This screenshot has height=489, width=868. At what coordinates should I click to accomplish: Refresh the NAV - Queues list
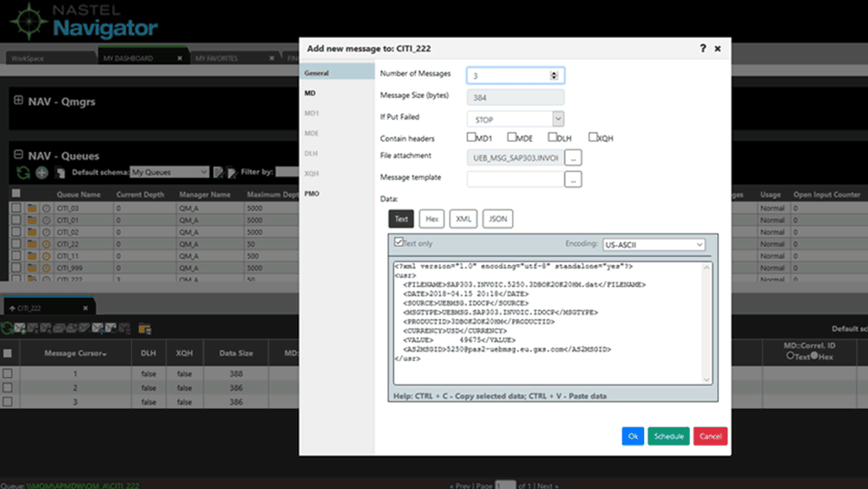[23, 173]
